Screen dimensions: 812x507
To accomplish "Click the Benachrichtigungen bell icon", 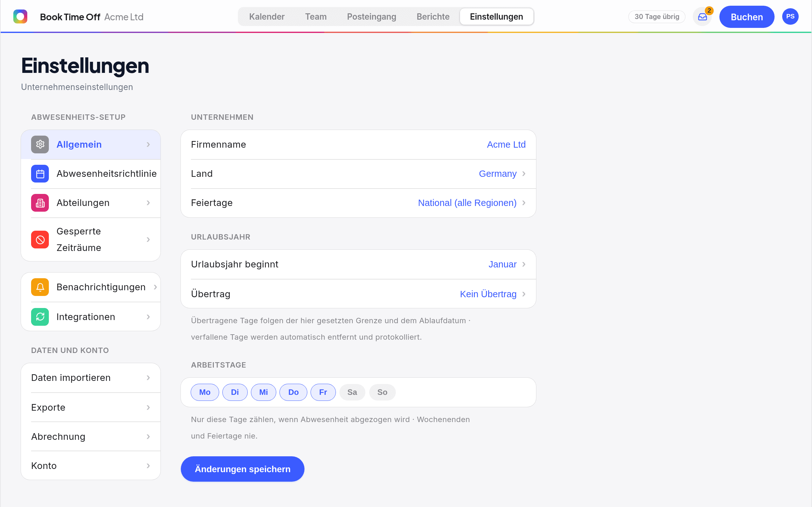I will (40, 287).
